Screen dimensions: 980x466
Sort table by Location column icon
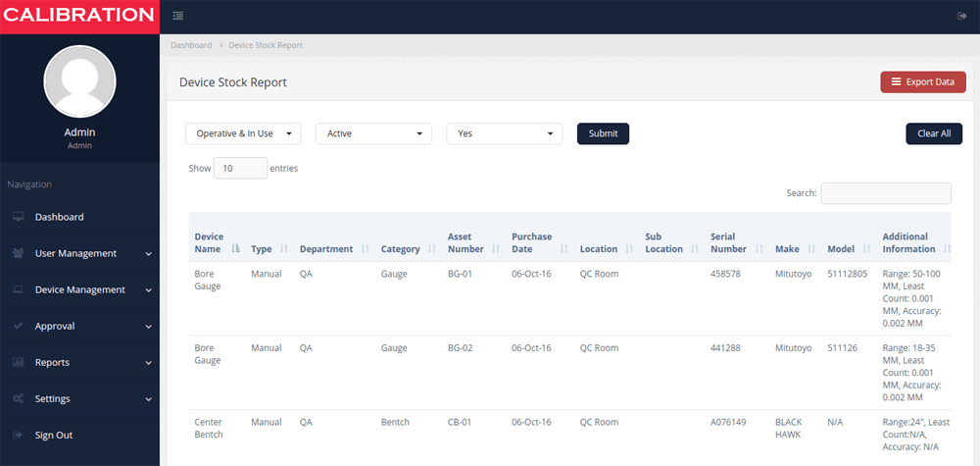pyautogui.click(x=629, y=249)
